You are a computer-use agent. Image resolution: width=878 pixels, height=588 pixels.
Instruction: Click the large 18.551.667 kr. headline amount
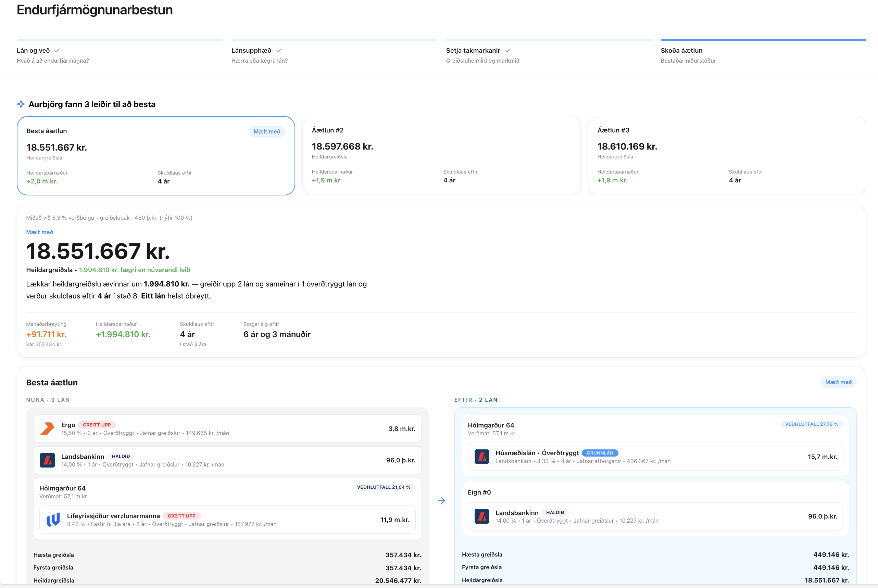point(98,251)
